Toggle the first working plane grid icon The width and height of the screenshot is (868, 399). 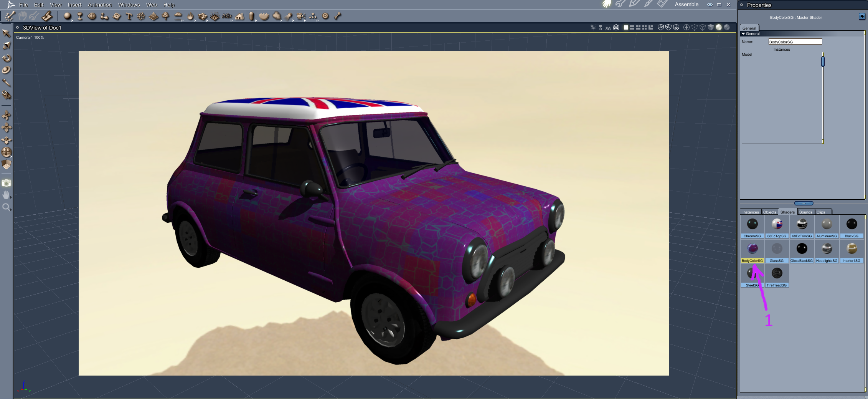(661, 27)
